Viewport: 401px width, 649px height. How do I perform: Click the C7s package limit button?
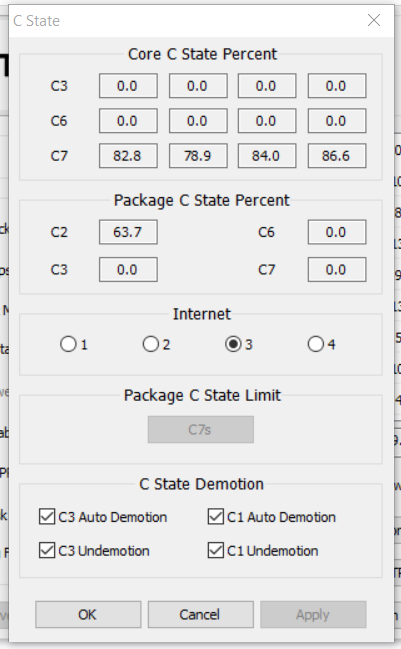click(200, 430)
